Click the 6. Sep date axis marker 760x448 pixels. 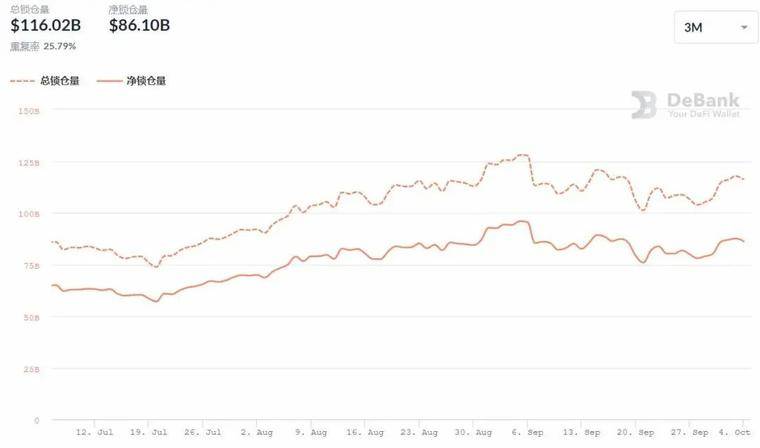[527, 432]
